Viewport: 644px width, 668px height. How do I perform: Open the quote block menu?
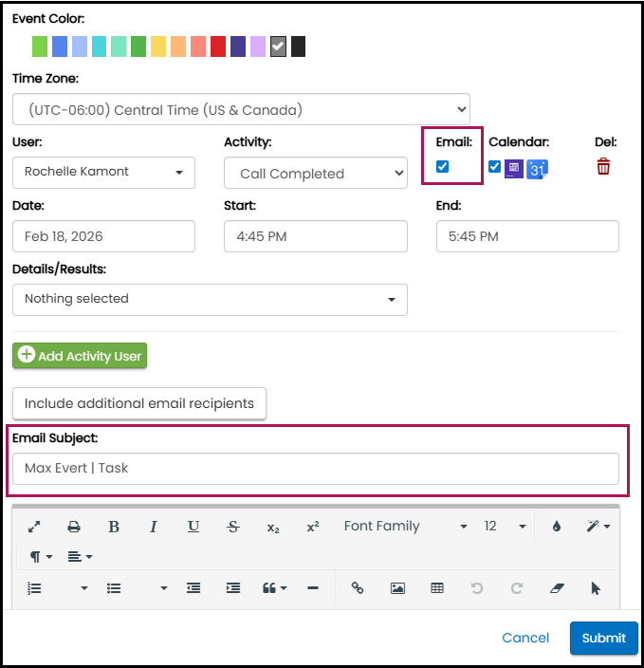tap(275, 588)
